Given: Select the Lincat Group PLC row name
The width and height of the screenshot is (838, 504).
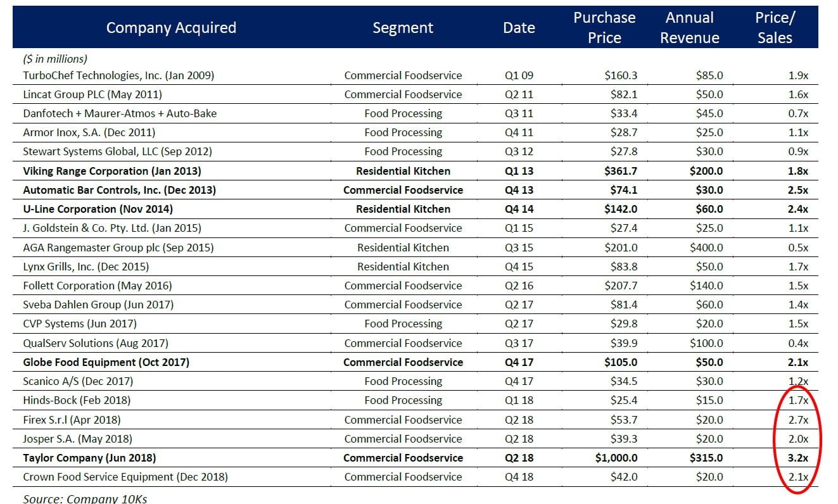Looking at the screenshot, I should click(92, 94).
